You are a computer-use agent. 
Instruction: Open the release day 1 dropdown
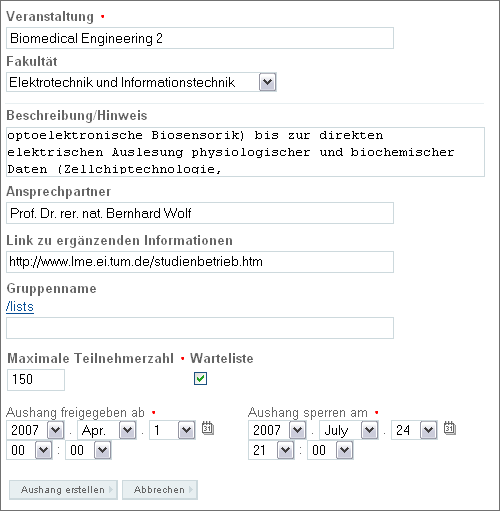tap(172, 430)
